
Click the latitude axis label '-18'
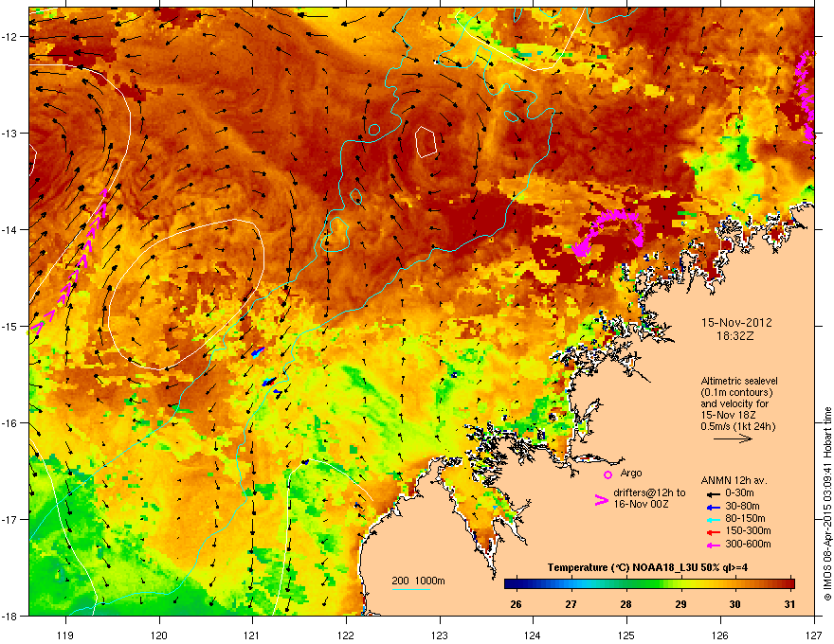pos(11,616)
